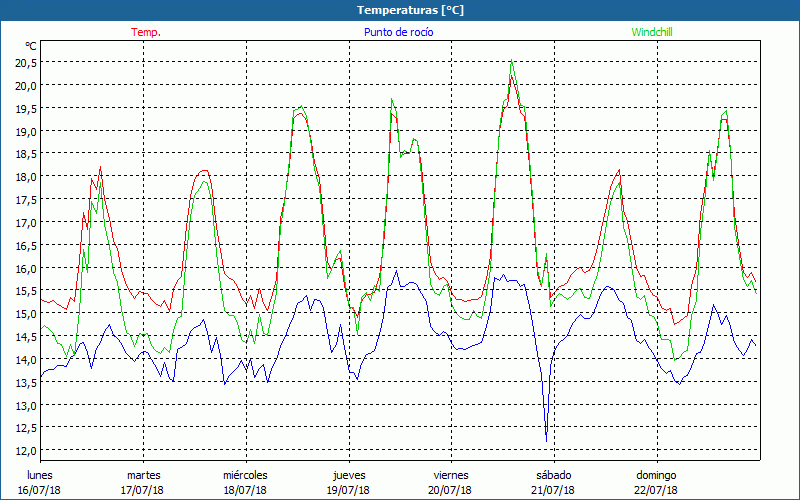800x500 pixels.
Task: Select the green Windchill legend label
Action: (652, 32)
